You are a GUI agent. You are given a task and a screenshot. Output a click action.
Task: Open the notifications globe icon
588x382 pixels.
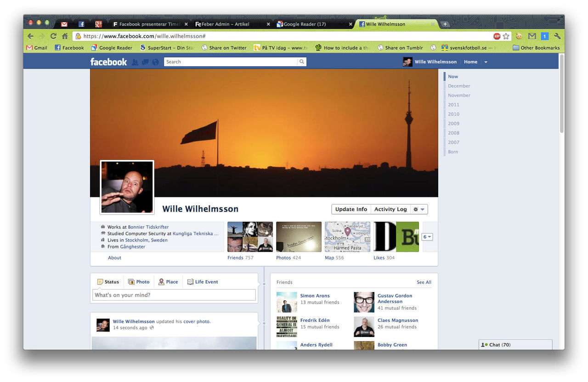(155, 62)
